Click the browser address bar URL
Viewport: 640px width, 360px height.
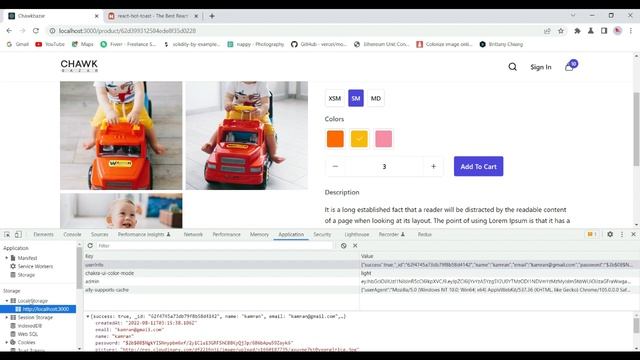(x=127, y=31)
